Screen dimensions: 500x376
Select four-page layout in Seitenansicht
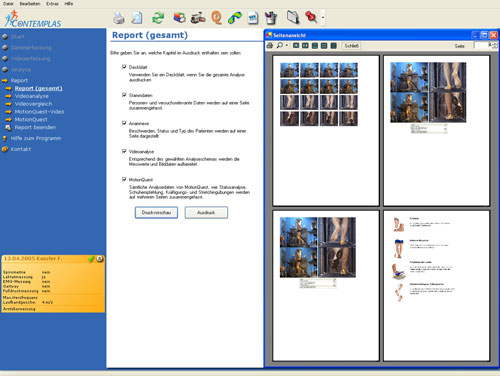pos(324,46)
